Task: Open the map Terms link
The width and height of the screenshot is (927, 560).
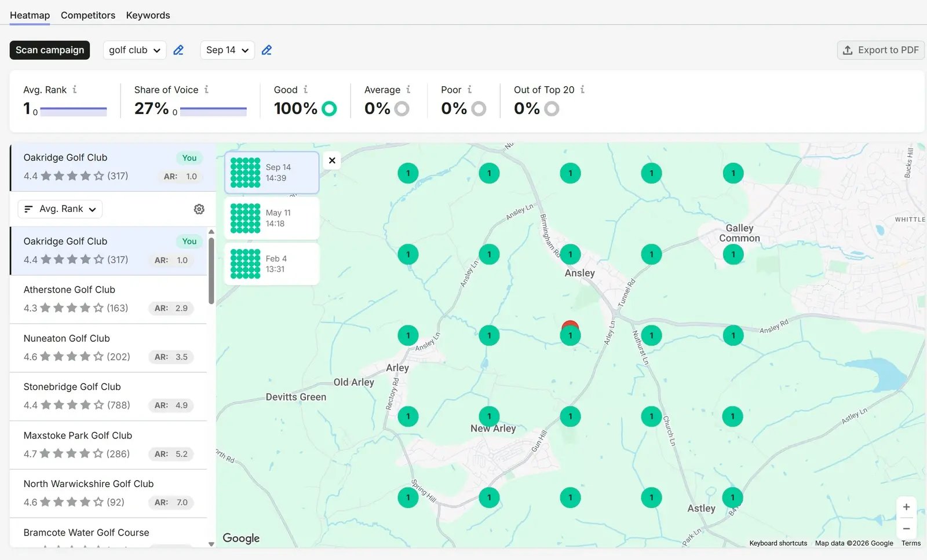Action: [x=911, y=543]
